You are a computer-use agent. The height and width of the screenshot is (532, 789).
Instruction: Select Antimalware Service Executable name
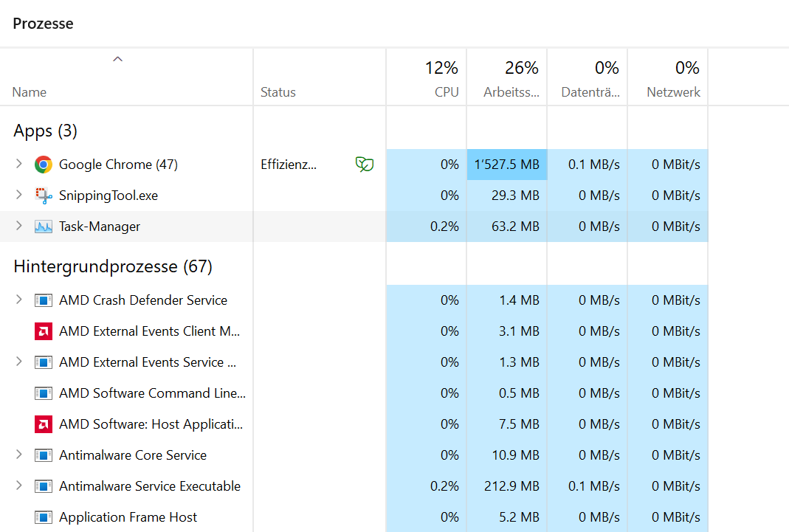point(150,486)
